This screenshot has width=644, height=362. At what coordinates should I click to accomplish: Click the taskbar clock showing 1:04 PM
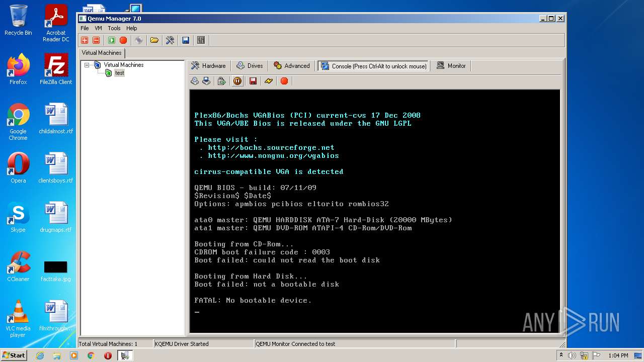click(618, 355)
